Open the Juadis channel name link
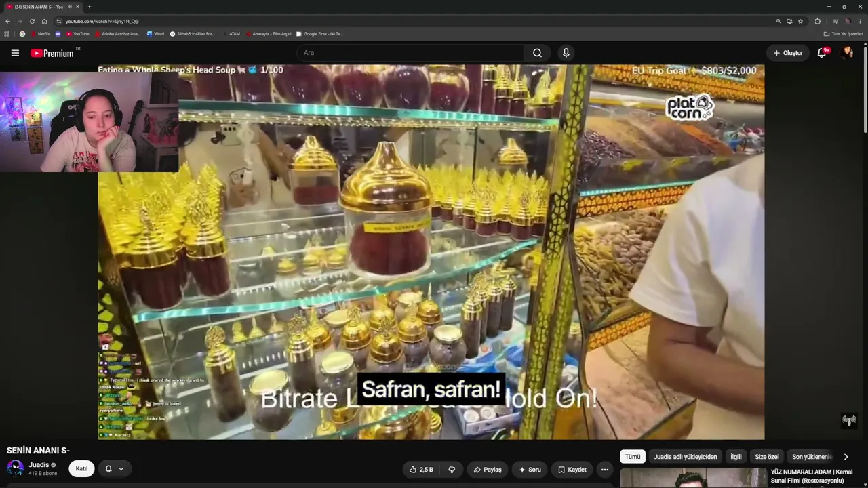The width and height of the screenshot is (868, 488). click(39, 465)
